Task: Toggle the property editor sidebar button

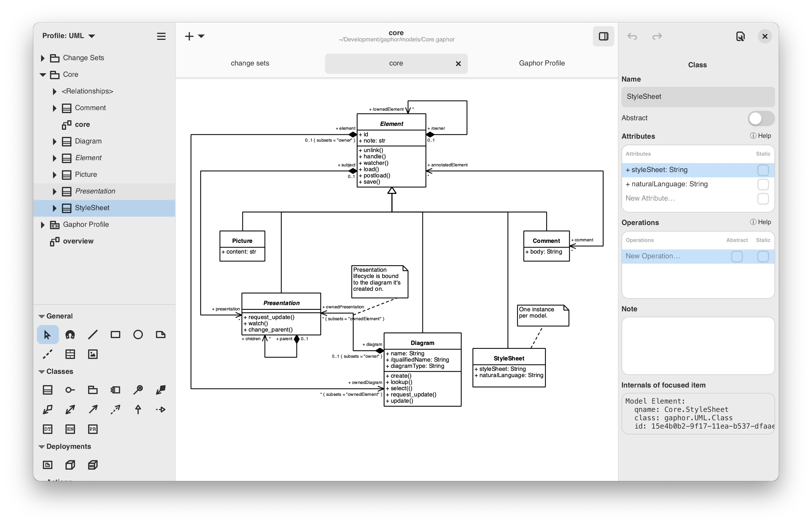Action: click(603, 36)
